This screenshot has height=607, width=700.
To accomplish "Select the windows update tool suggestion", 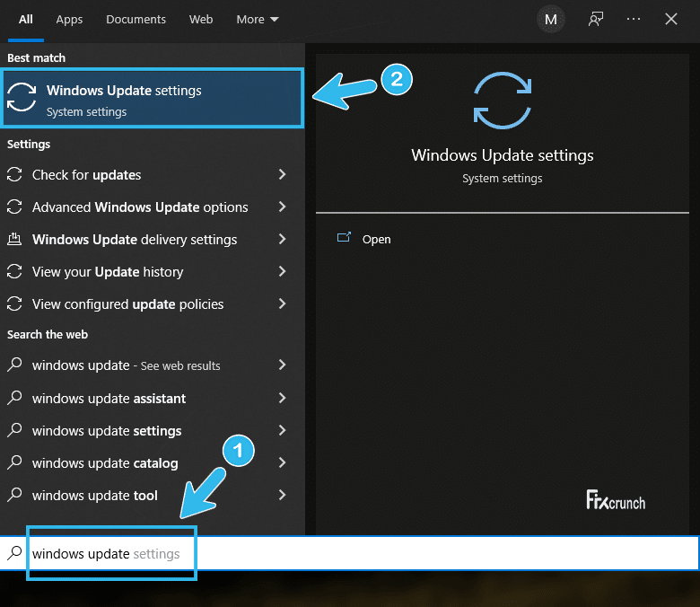I will point(153,495).
